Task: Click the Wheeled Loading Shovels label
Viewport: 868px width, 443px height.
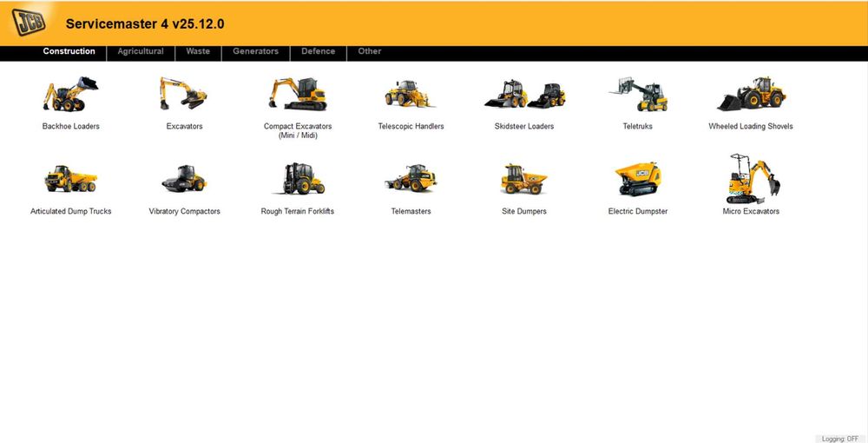Action: pos(751,126)
